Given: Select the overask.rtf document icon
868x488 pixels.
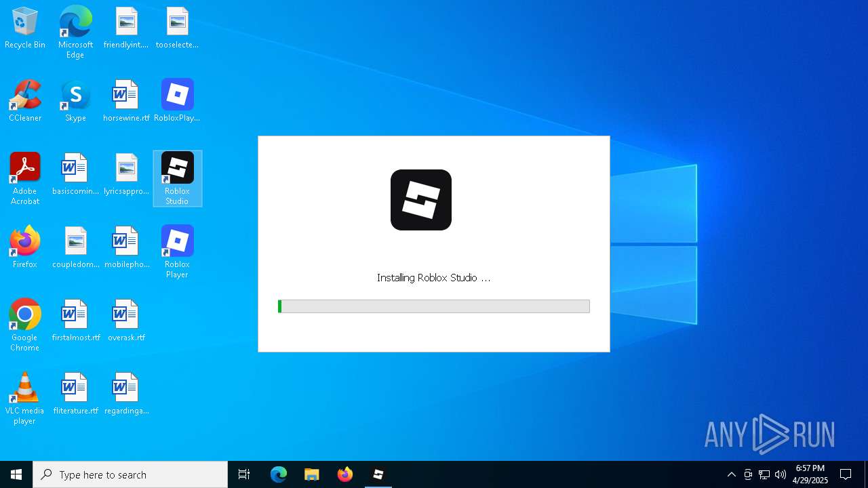Looking at the screenshot, I should point(126,321).
